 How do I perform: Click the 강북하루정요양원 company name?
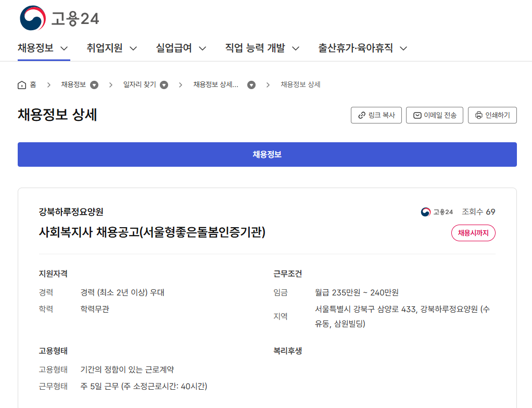click(71, 212)
